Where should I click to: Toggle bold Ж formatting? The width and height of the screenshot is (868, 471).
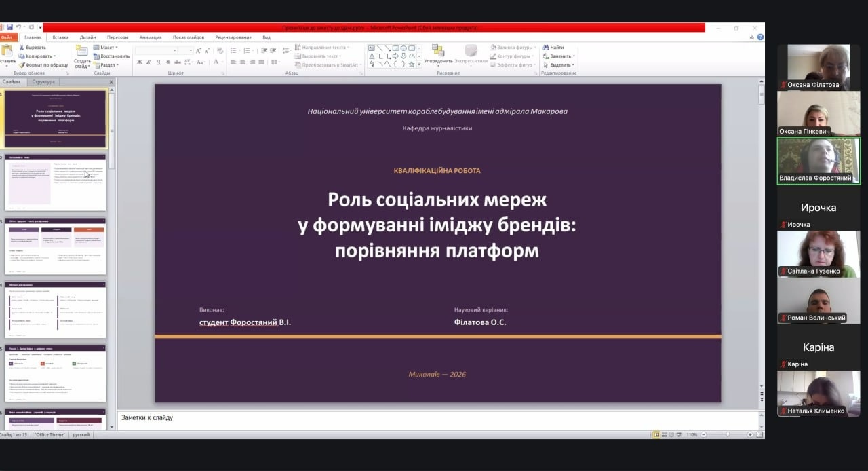[x=140, y=62]
